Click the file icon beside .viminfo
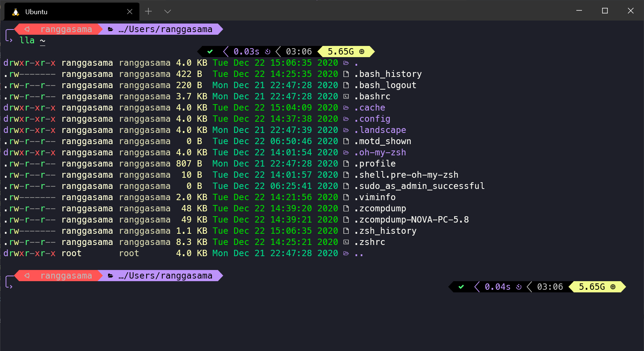 coord(346,197)
